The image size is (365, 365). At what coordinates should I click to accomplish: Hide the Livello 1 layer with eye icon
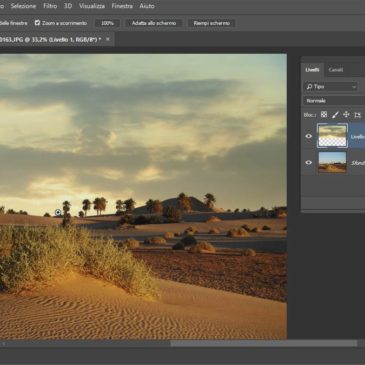309,136
